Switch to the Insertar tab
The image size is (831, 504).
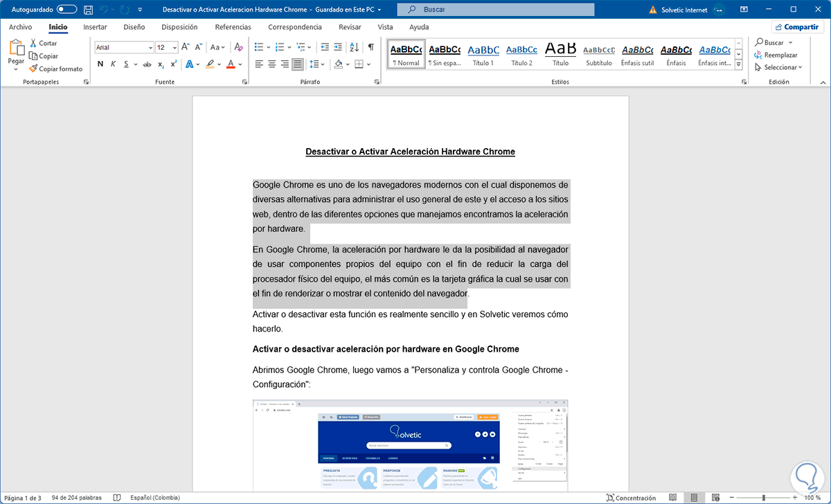pyautogui.click(x=95, y=27)
